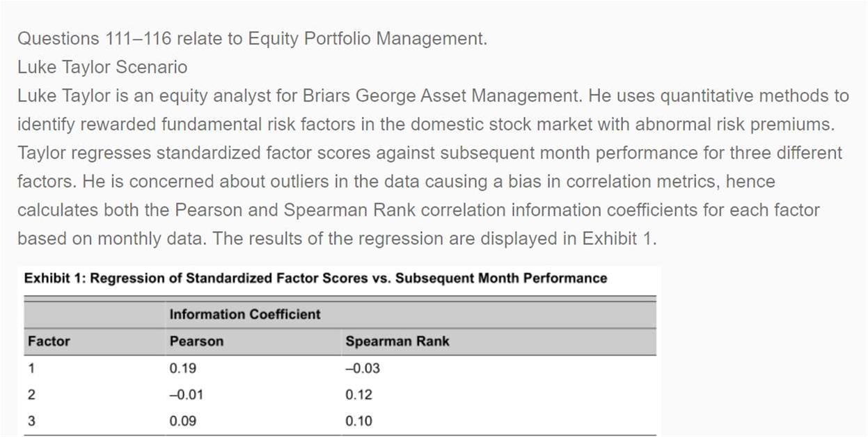Select the 'Information Coefficient' table header
Image resolution: width=868 pixels, height=437 pixels.
pos(245,315)
